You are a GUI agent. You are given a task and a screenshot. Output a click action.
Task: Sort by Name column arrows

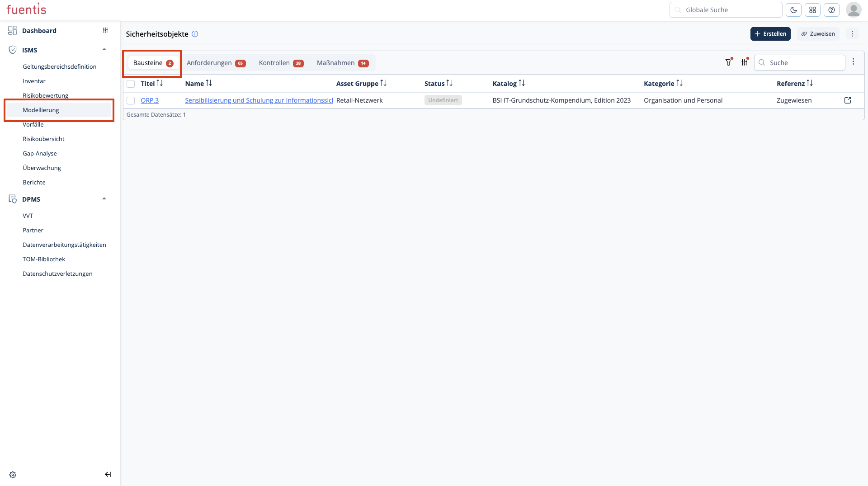[x=209, y=83]
